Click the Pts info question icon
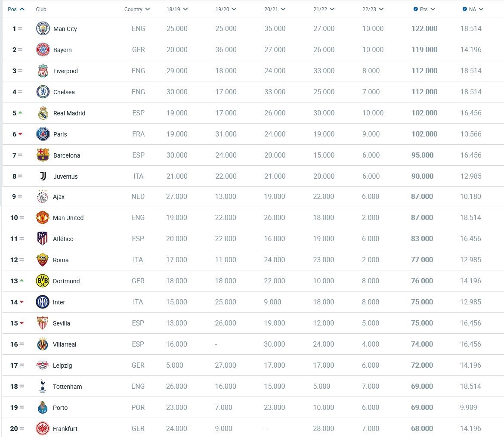The image size is (504, 437). click(416, 9)
